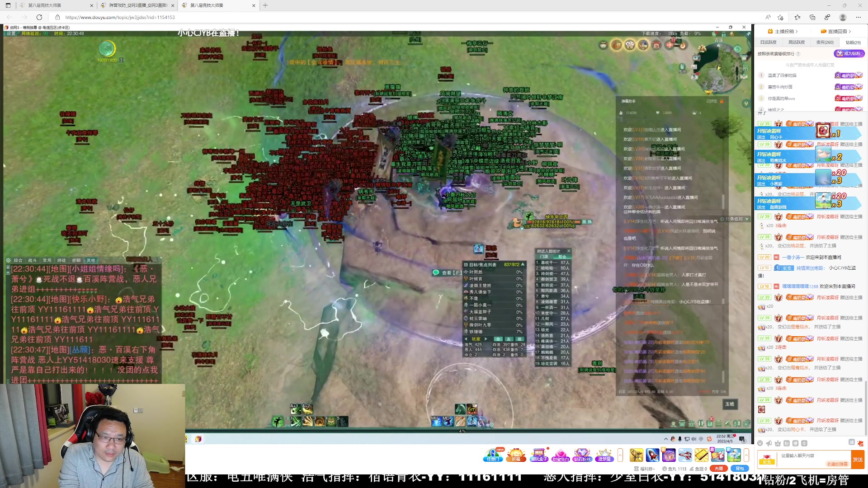Open the site information lock icon
The image size is (868, 488).
tap(57, 17)
